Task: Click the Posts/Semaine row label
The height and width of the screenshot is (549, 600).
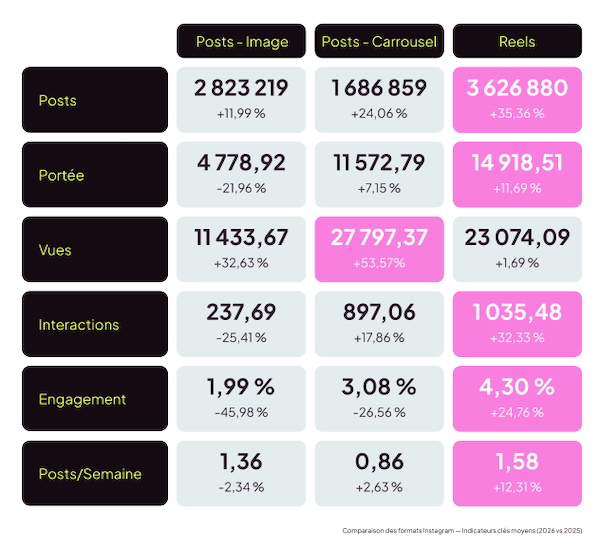Action: [x=95, y=473]
